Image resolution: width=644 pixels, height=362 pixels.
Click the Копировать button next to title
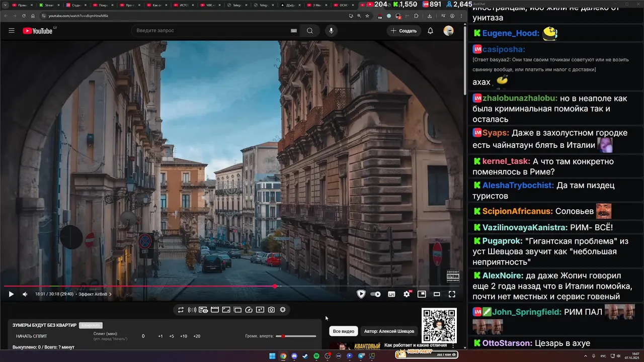91,325
